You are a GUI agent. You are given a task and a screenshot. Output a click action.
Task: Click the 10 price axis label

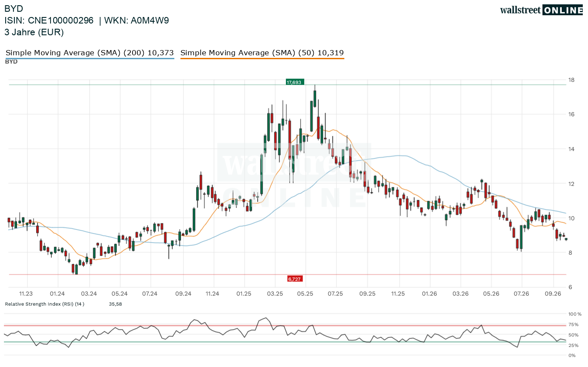[571, 218]
